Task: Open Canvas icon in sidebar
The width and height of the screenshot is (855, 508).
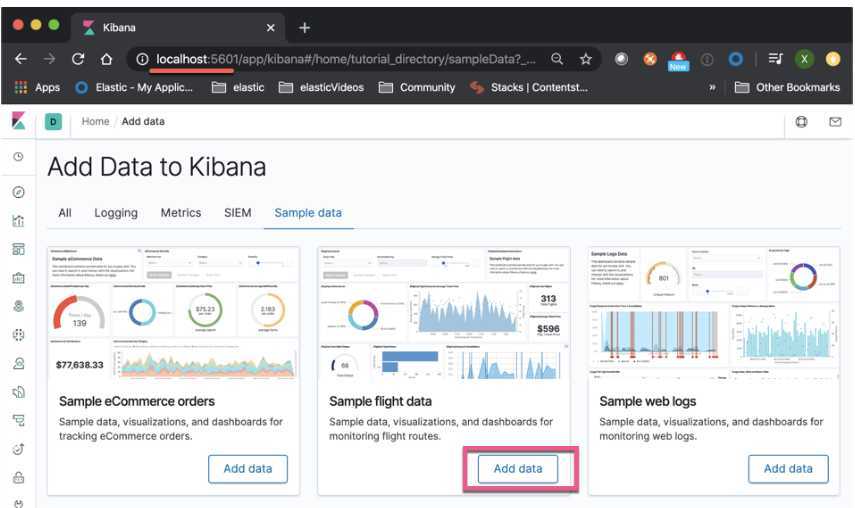Action: point(19,278)
